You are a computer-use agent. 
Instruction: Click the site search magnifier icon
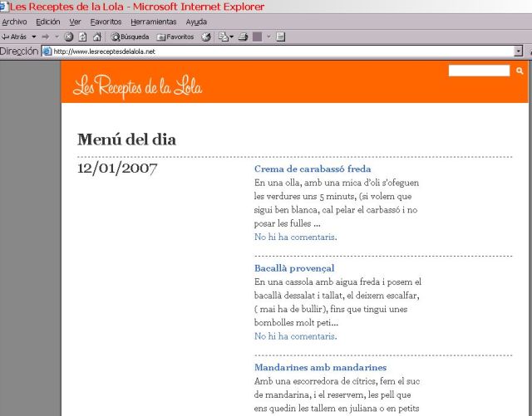tap(520, 71)
